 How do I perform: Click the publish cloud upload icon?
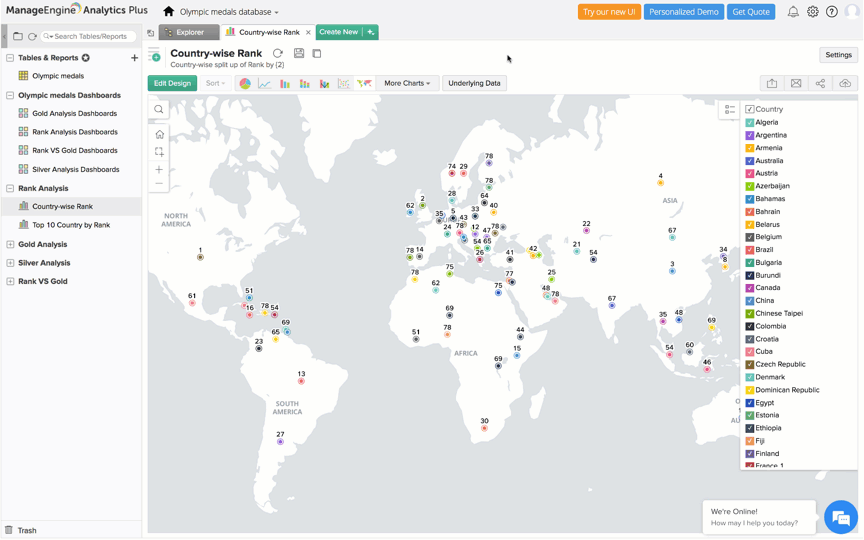coord(845,83)
